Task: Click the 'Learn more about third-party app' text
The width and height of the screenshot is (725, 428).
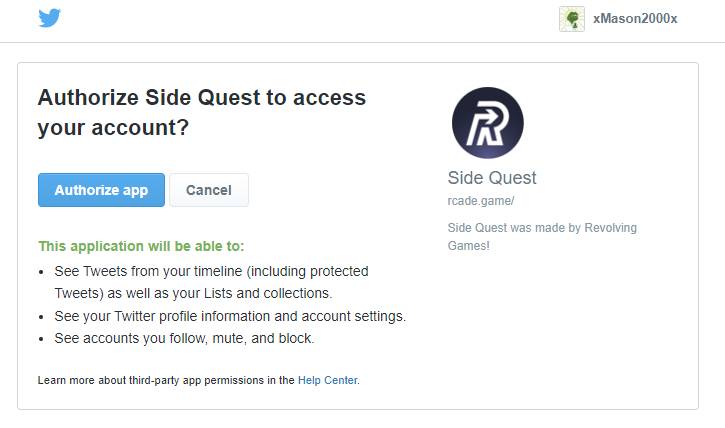Action: 166,380
